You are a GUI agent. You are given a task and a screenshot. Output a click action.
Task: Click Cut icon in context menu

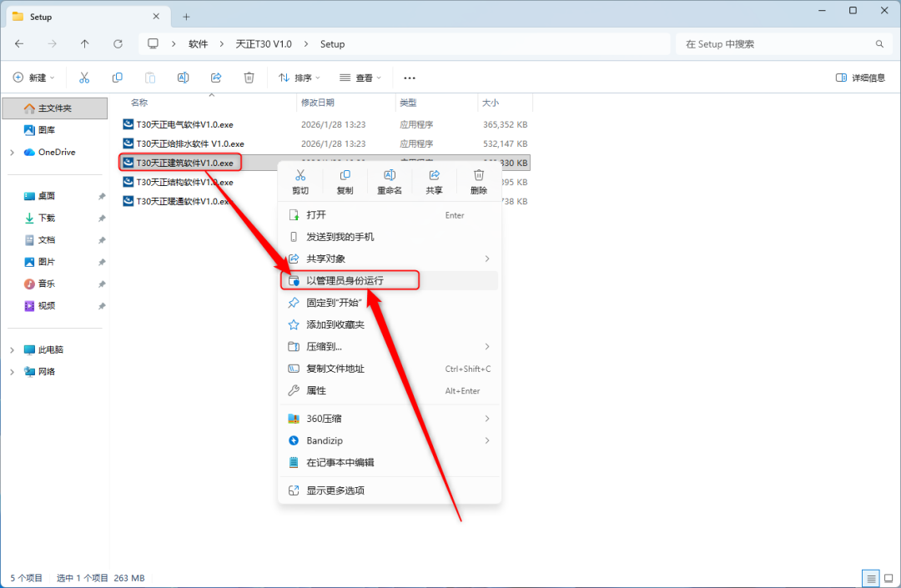pyautogui.click(x=300, y=175)
